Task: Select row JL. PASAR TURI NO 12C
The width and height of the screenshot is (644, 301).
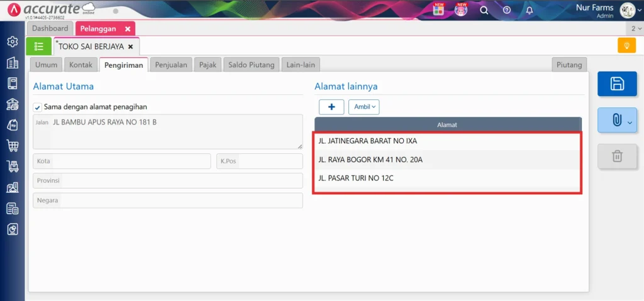Action: click(447, 178)
